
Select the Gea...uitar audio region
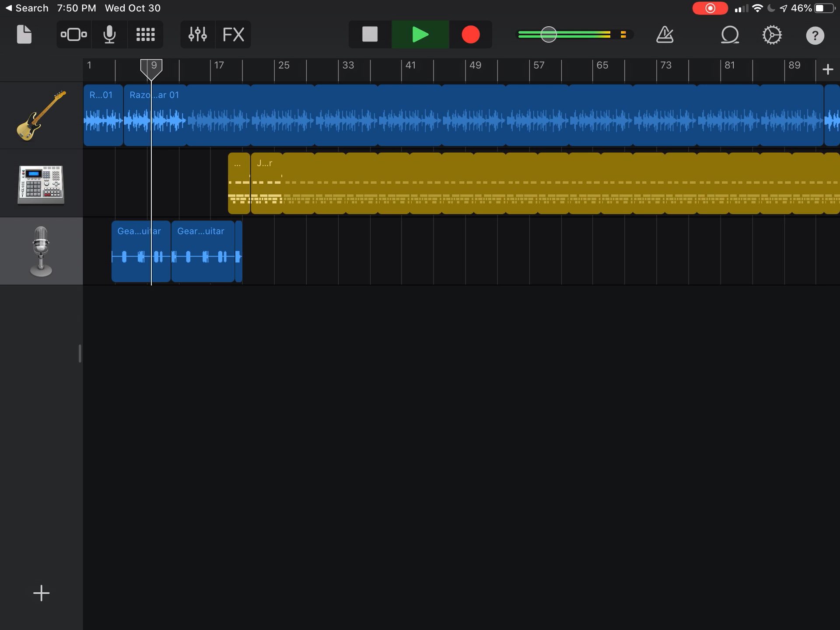(x=141, y=252)
